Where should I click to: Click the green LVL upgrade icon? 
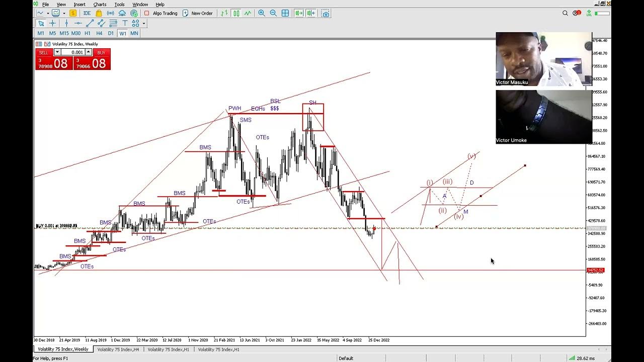coord(589,13)
